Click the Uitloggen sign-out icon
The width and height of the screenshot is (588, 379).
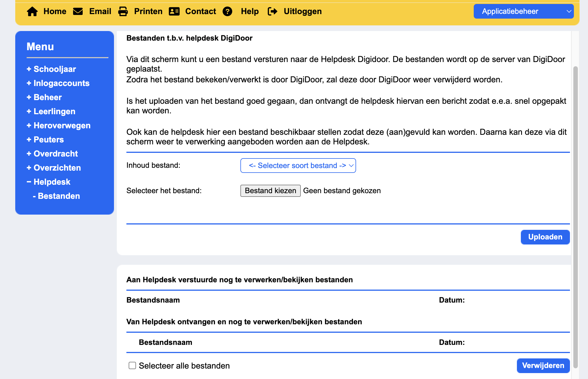tap(272, 11)
